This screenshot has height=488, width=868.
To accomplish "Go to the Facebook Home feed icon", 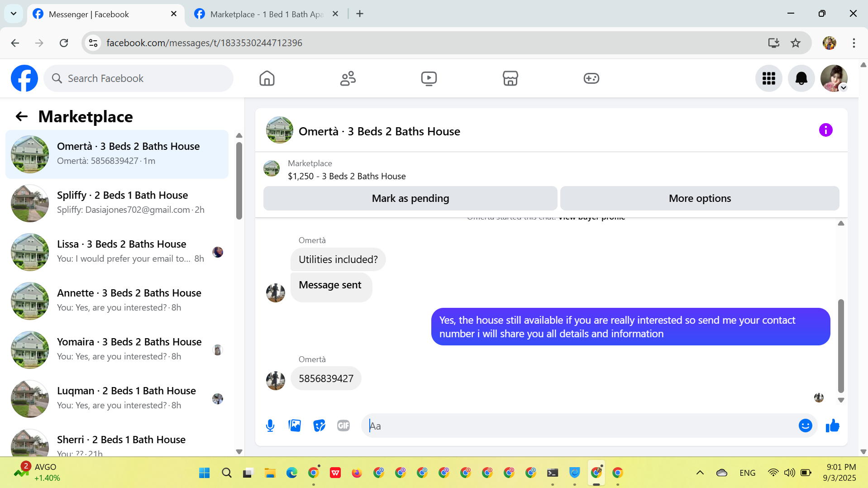I will point(267,78).
